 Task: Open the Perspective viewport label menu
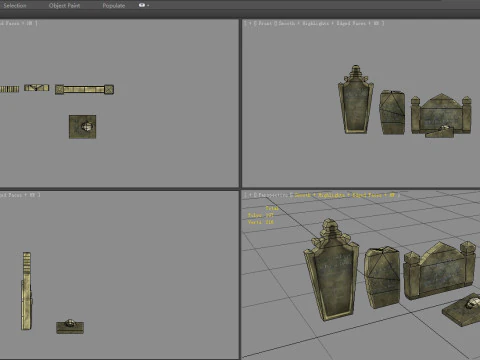pyautogui.click(x=273, y=195)
